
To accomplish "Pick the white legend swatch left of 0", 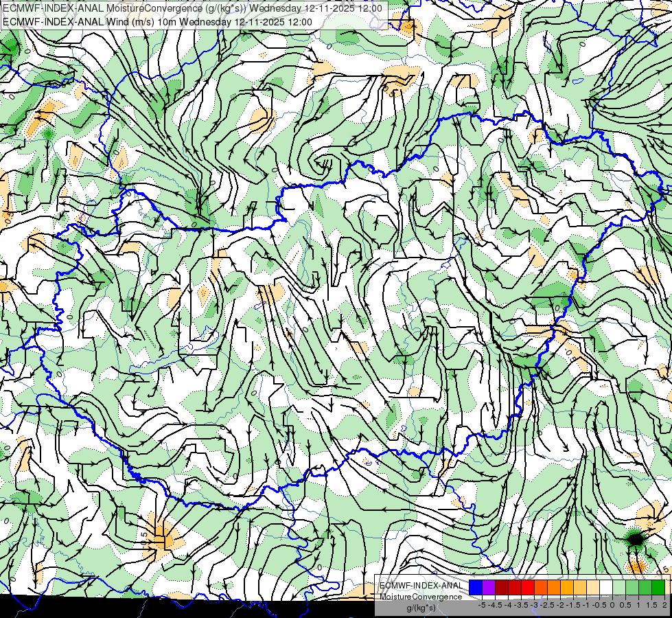I will (x=606, y=587).
